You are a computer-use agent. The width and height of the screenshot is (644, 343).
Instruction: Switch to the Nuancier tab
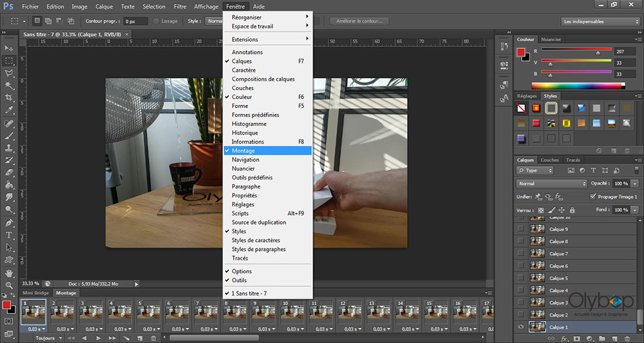[x=551, y=39]
